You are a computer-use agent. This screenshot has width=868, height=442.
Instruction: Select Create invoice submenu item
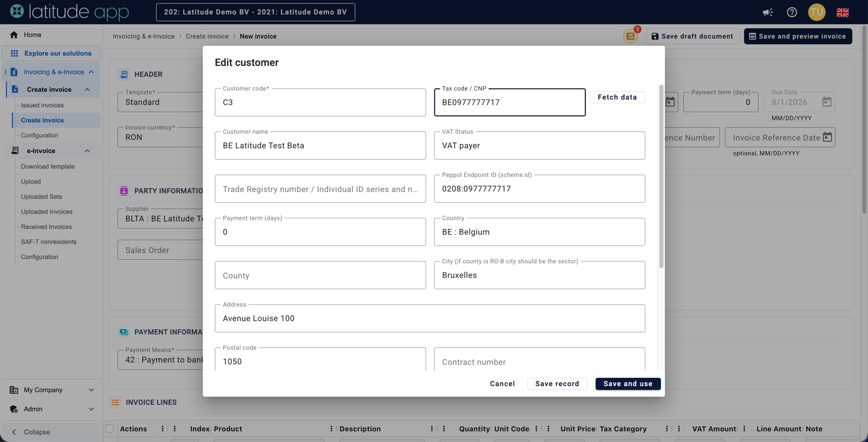point(42,120)
